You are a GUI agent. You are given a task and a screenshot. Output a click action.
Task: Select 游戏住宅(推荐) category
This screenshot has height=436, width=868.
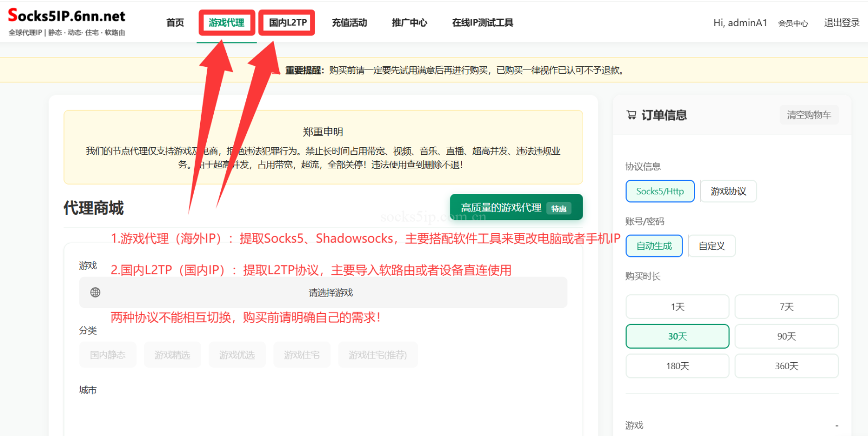(378, 355)
